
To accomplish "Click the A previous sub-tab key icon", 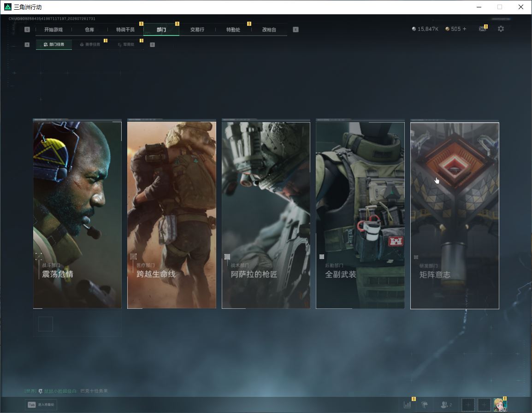I will tap(27, 44).
